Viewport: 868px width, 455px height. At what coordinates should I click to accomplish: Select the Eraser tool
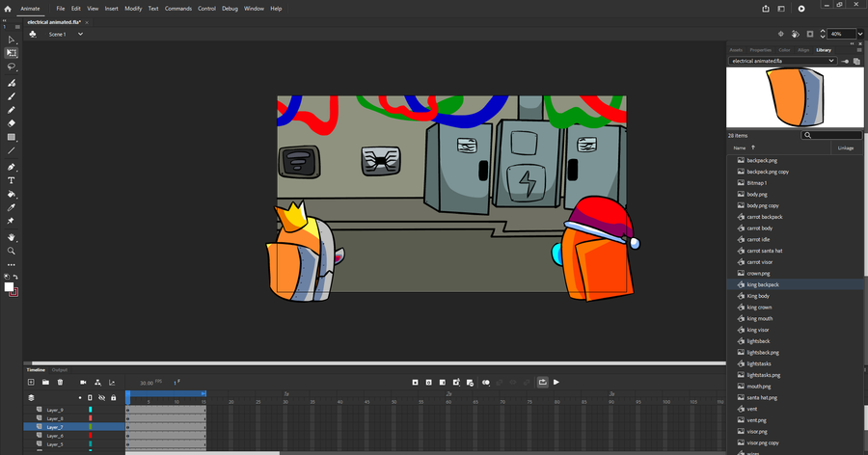(11, 123)
